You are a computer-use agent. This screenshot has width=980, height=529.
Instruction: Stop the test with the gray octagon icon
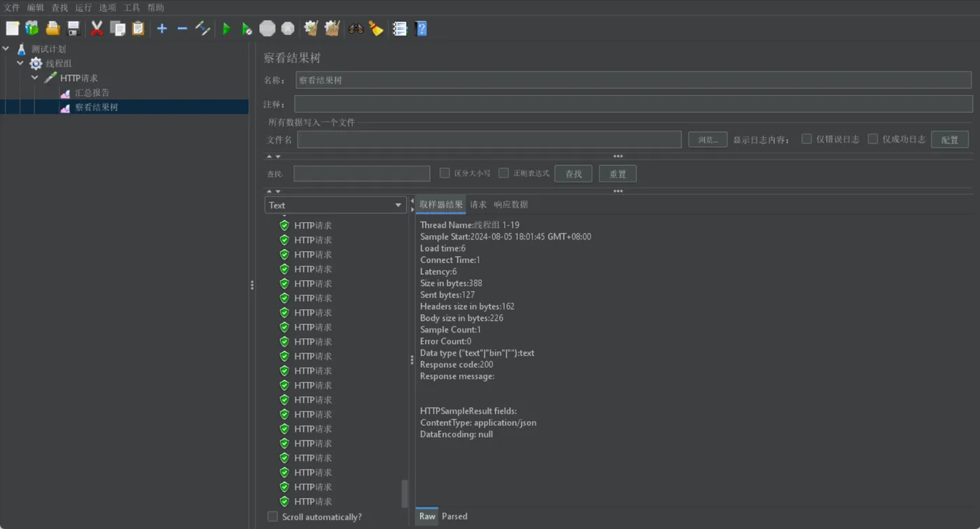267,29
